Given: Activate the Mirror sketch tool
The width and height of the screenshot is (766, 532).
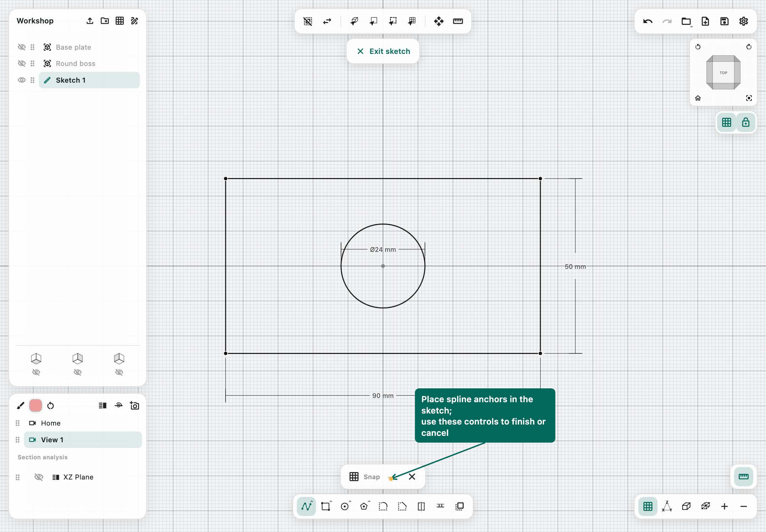Looking at the screenshot, I should [x=421, y=506].
